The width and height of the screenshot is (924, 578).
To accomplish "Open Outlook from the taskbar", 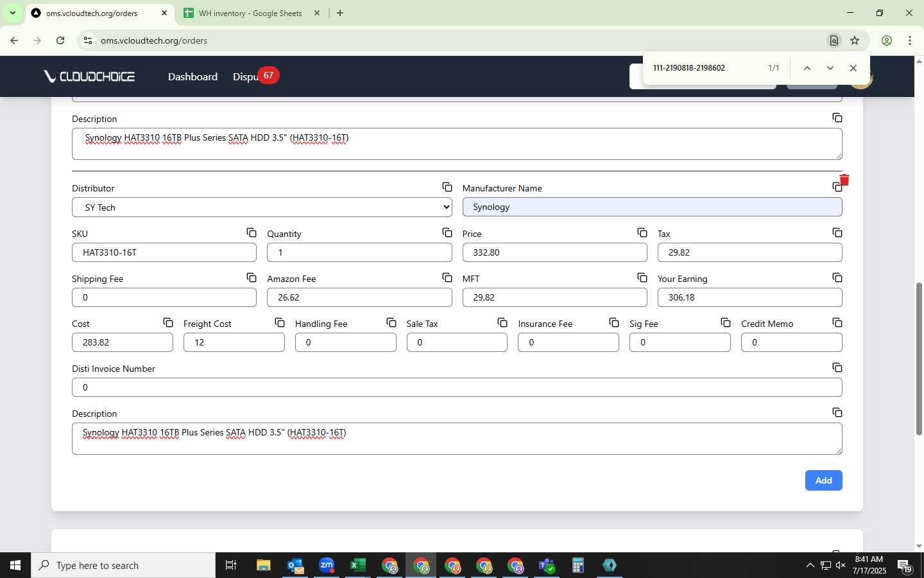I will pos(295,565).
